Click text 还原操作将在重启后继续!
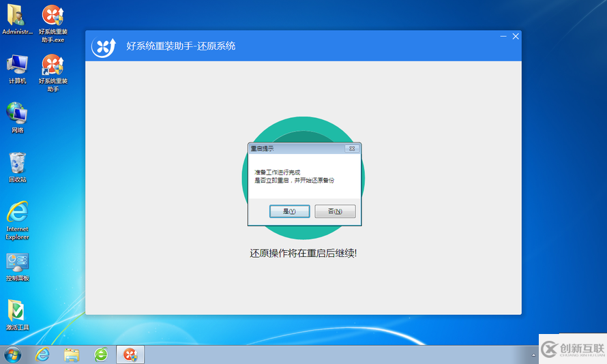 [x=303, y=254]
